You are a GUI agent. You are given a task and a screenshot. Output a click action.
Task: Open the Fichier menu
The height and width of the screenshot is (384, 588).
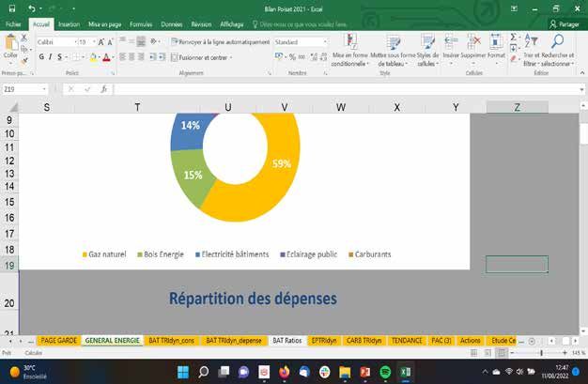click(x=13, y=24)
